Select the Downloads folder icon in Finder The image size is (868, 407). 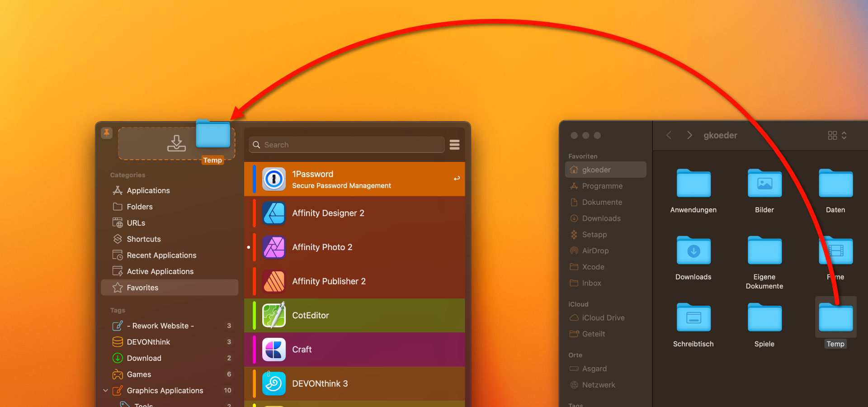tap(693, 250)
